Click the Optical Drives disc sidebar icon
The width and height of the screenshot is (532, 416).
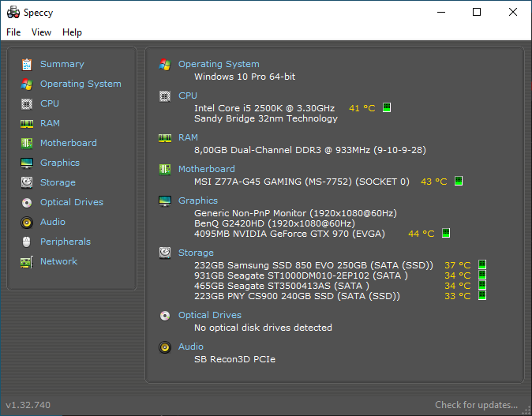[27, 203]
